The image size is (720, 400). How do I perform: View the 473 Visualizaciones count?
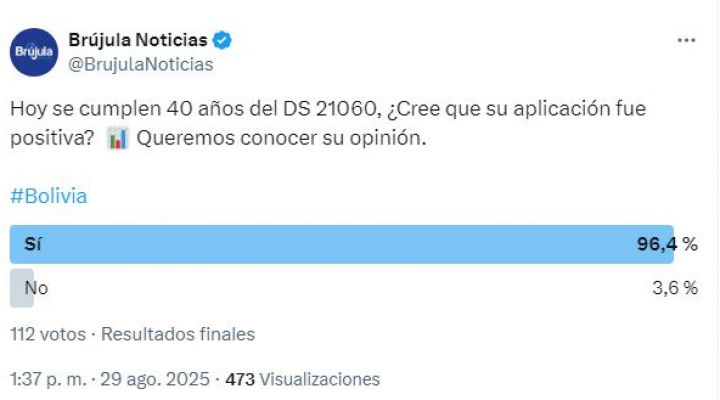303,379
